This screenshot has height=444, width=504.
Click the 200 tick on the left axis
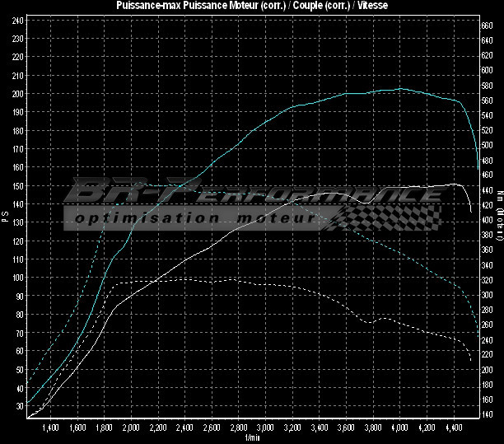point(17,94)
